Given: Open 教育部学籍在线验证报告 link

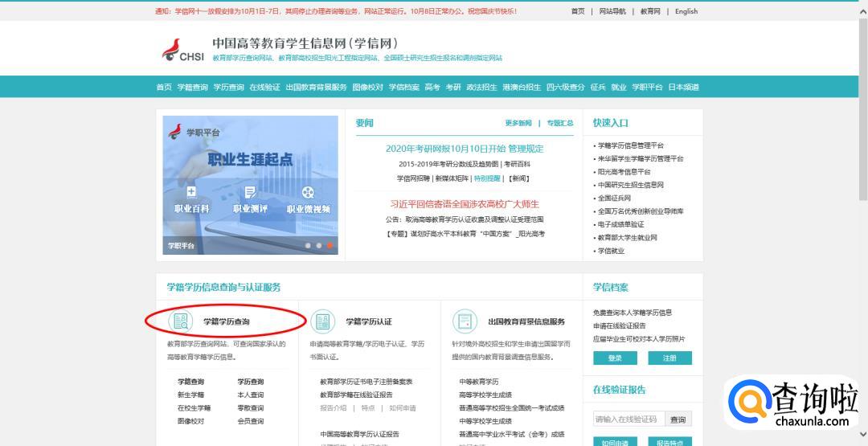Looking at the screenshot, I should point(357,395).
